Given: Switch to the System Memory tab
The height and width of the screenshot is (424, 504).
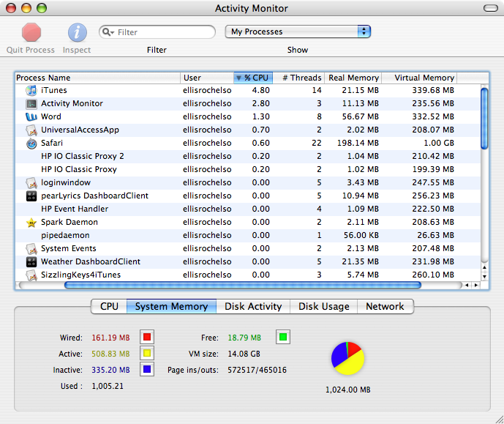Looking at the screenshot, I should click(x=171, y=306).
